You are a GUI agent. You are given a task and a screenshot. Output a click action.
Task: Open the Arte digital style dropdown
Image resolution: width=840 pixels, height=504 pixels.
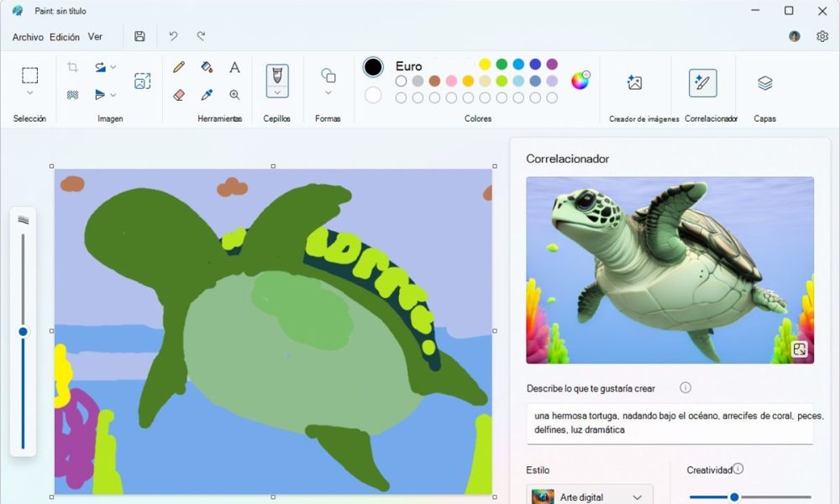point(588,495)
